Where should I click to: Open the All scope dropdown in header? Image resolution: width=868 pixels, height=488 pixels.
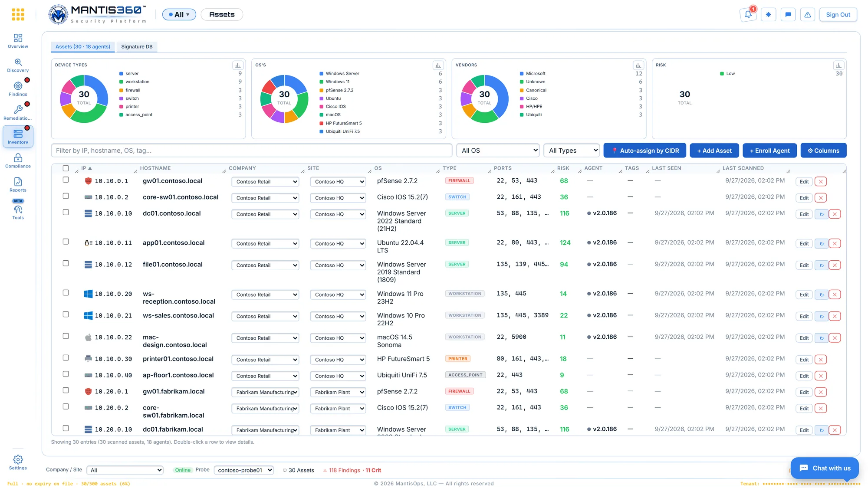(x=179, y=15)
